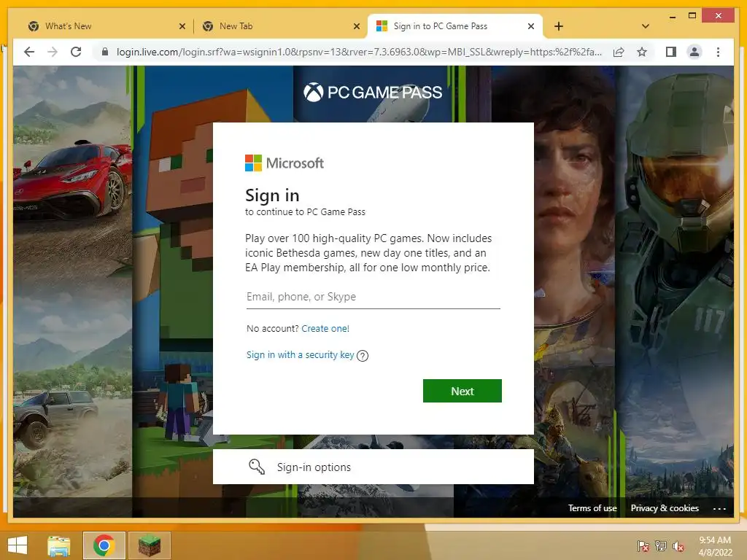Image resolution: width=747 pixels, height=560 pixels.
Task: Click the Action Center flag tray icon
Action: pyautogui.click(x=643, y=546)
